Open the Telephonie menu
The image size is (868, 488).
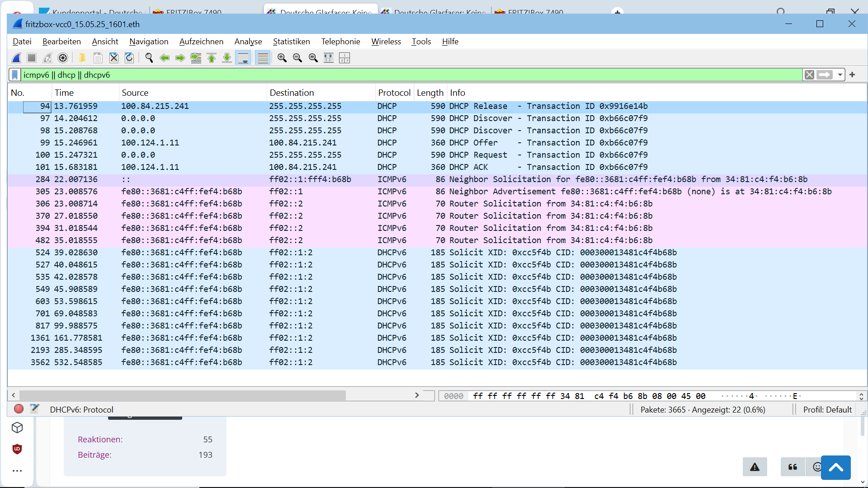340,42
